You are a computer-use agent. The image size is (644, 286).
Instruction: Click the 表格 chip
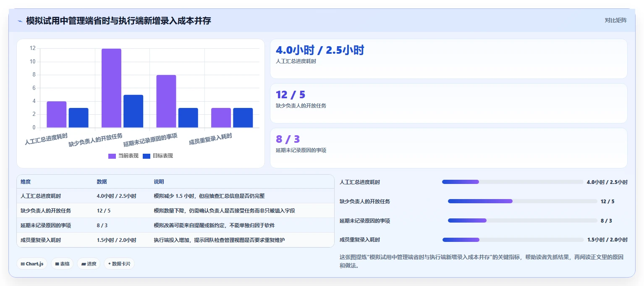coord(62,264)
